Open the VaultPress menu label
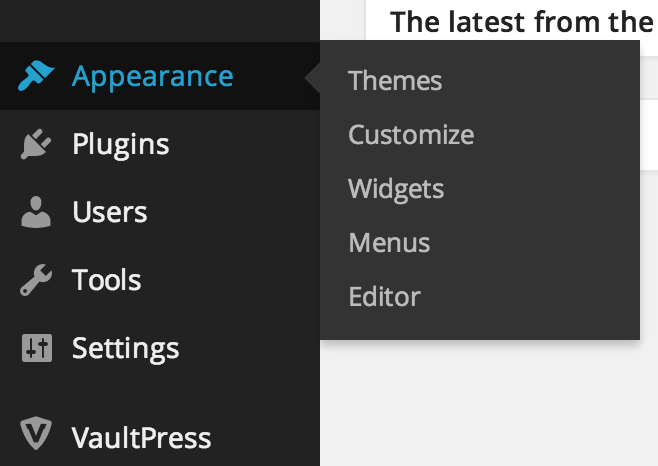658x466 pixels. click(x=141, y=438)
